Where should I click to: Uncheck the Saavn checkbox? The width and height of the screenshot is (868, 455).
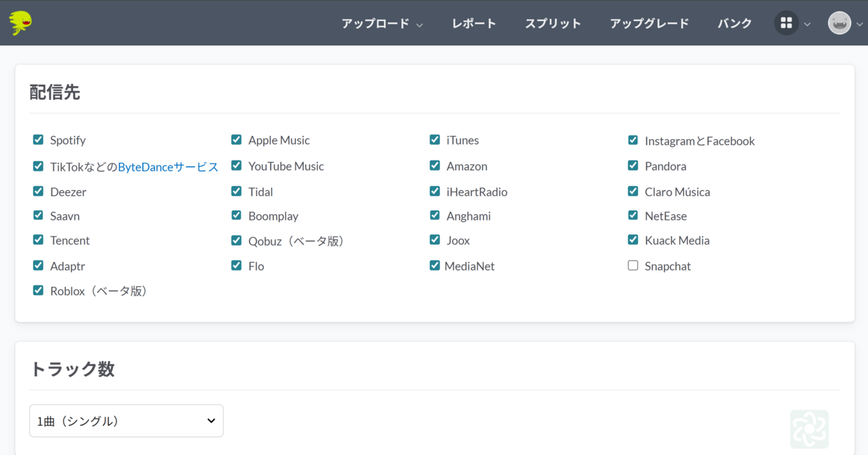tap(38, 215)
